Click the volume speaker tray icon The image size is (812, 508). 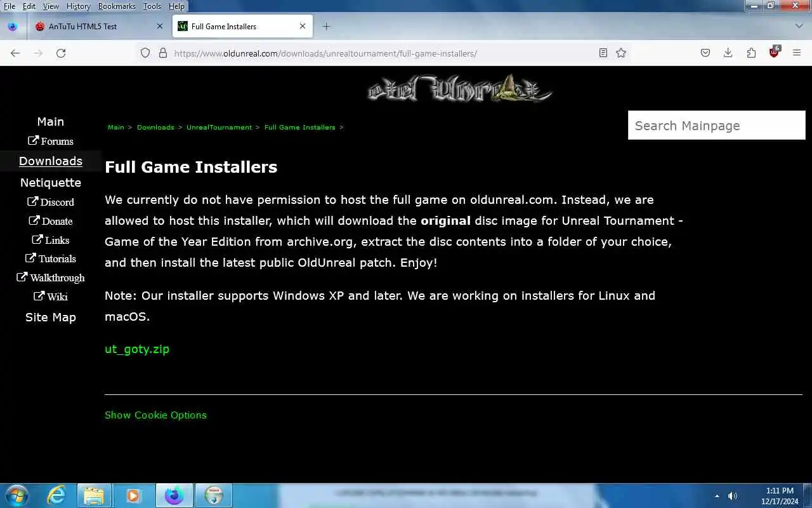[x=733, y=495]
